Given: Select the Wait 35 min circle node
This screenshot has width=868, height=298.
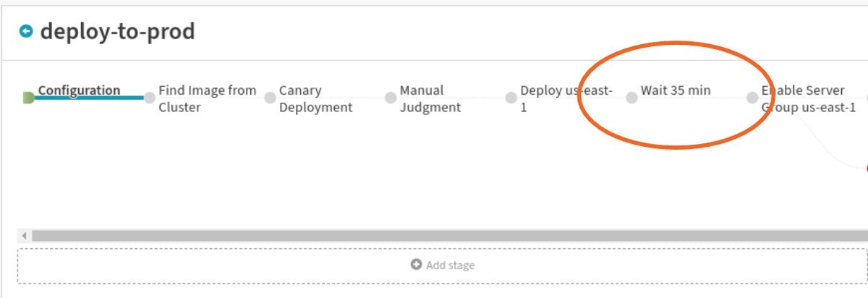Looking at the screenshot, I should pos(631,98).
